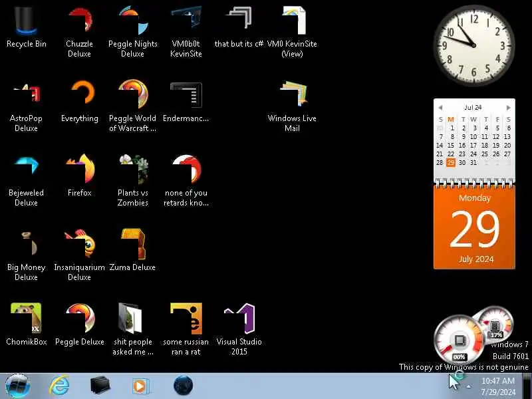Select the 'none of you' desktop icon
The image size is (532, 399).
point(186,169)
